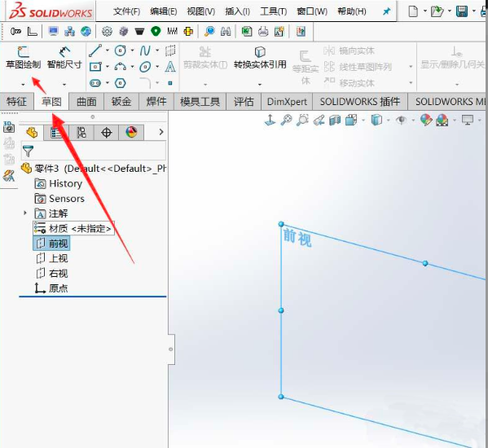Select the Smart Dimension (智能尺寸) tool
Viewport: 488px width, 448px height.
coord(64,51)
